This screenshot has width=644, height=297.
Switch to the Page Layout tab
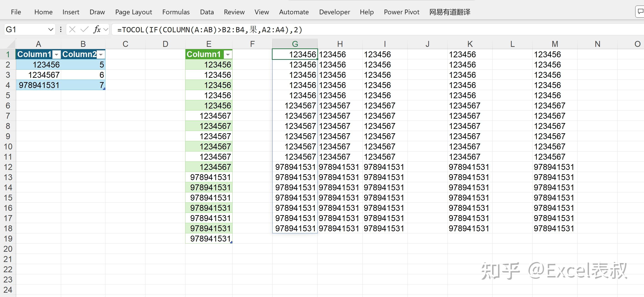pyautogui.click(x=133, y=12)
